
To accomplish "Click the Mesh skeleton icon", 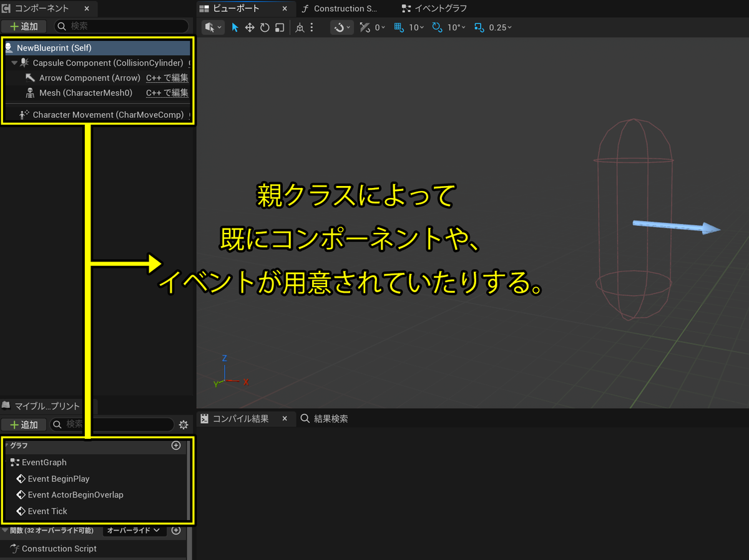I will click(30, 93).
